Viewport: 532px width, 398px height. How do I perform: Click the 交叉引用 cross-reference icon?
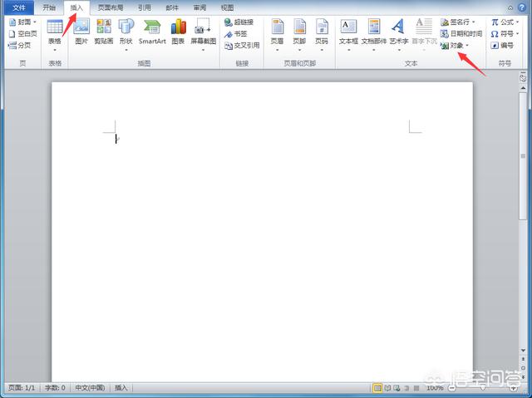(x=242, y=46)
